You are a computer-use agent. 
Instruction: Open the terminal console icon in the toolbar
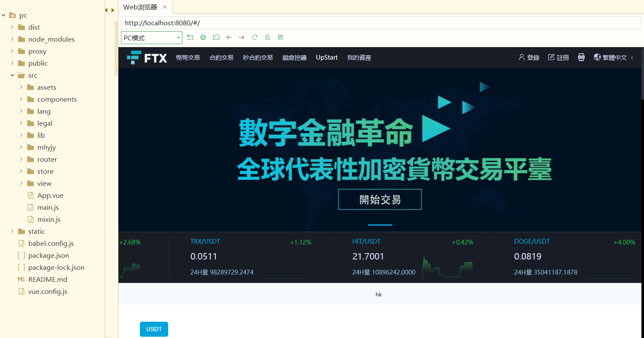pos(216,37)
